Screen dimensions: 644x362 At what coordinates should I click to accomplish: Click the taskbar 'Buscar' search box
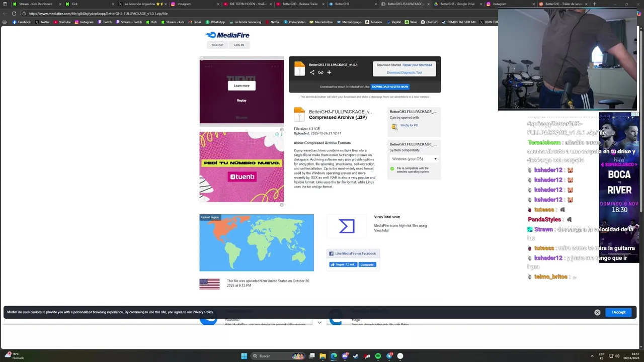[278, 356]
